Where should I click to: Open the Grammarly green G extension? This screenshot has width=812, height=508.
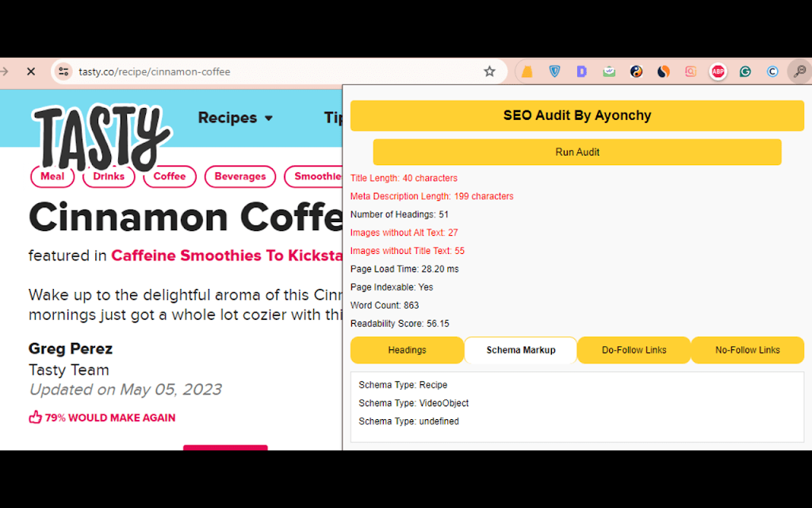[x=745, y=71]
